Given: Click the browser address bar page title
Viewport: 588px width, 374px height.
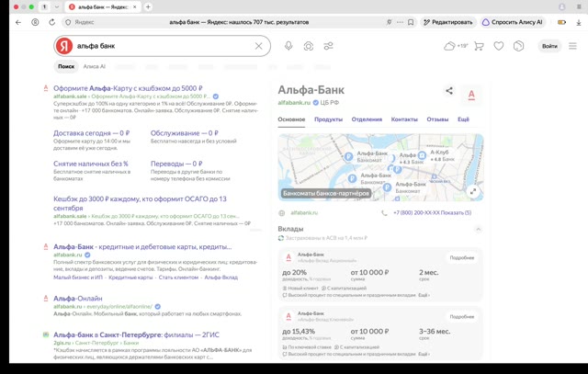Looking at the screenshot, I should tap(239, 22).
